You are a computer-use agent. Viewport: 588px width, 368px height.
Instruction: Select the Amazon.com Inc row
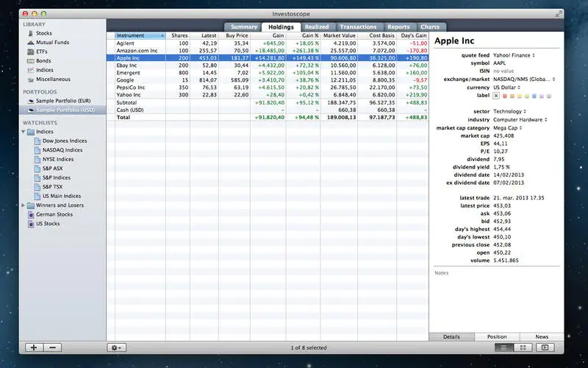(x=268, y=51)
